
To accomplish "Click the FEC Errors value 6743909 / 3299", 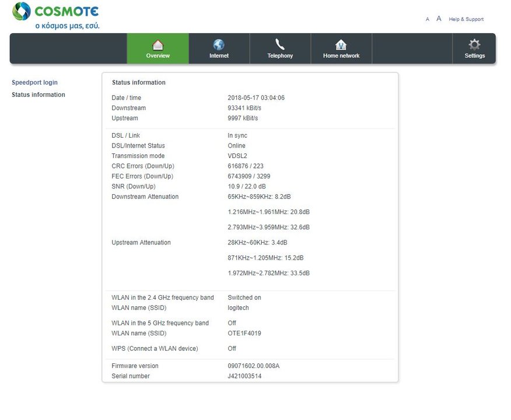I will coord(249,176).
